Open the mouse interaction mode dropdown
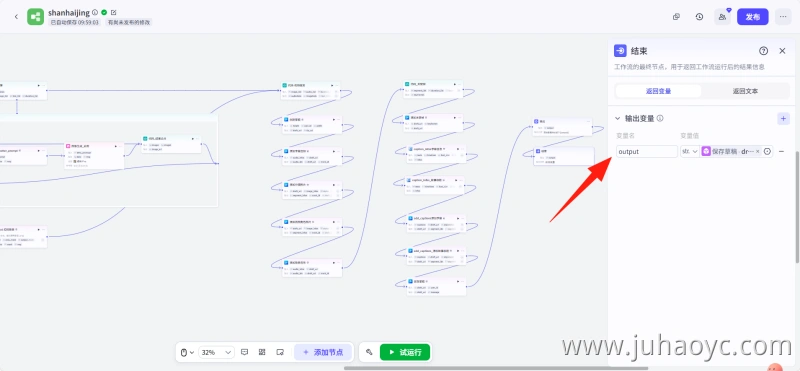The height and width of the screenshot is (371, 800). coord(187,352)
